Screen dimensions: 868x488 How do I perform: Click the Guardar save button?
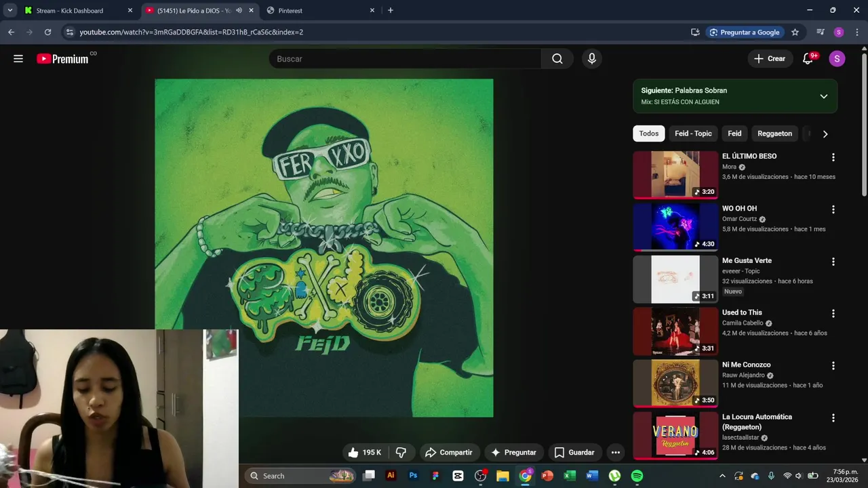click(574, 452)
